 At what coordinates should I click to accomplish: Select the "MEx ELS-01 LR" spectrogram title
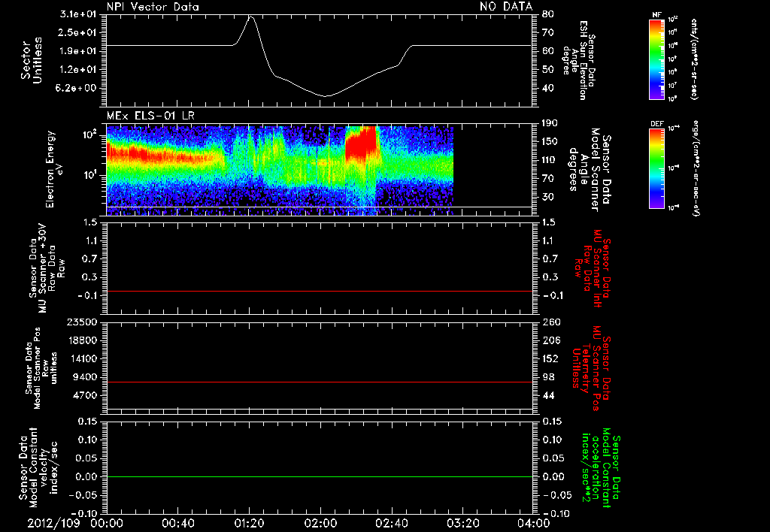[x=150, y=116]
